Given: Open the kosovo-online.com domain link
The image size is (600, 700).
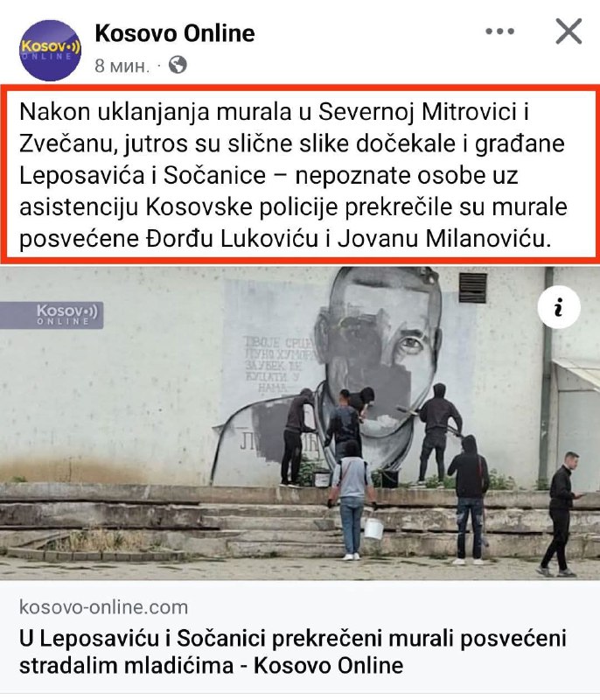Looking at the screenshot, I should [x=104, y=607].
